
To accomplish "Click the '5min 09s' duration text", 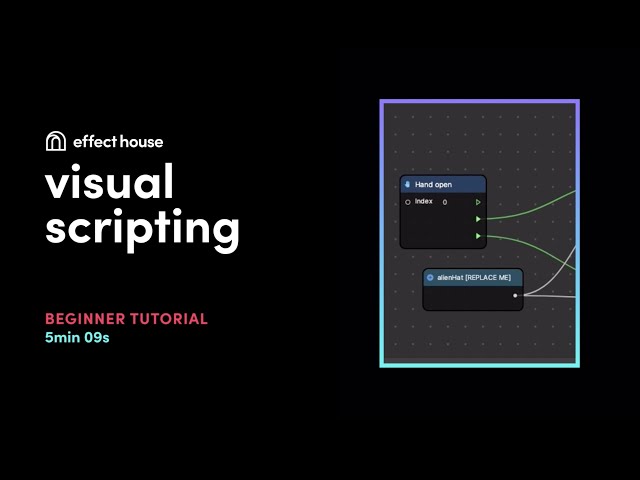I will [77, 338].
